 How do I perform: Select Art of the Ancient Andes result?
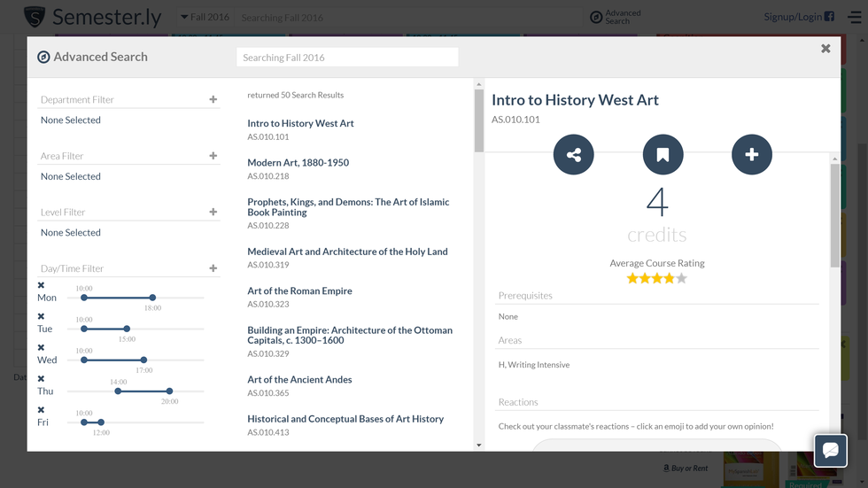(299, 379)
